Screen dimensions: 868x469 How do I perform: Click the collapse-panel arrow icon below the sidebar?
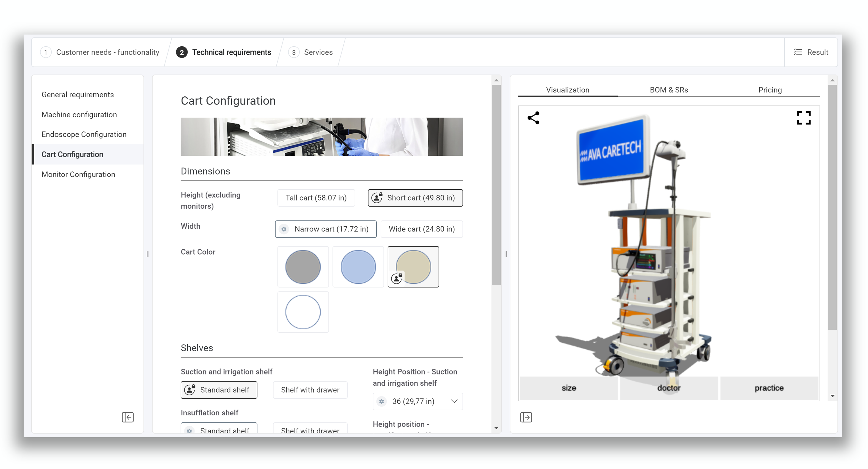pos(128,417)
